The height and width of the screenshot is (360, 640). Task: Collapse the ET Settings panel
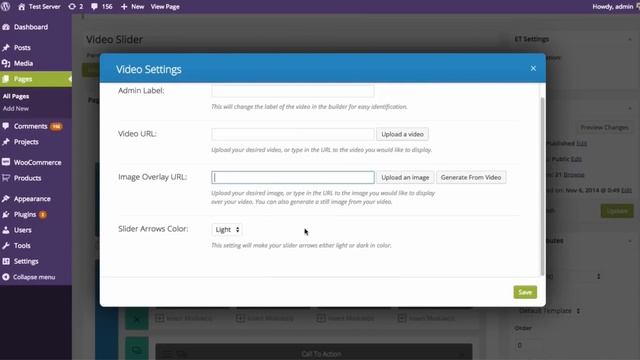(x=630, y=39)
